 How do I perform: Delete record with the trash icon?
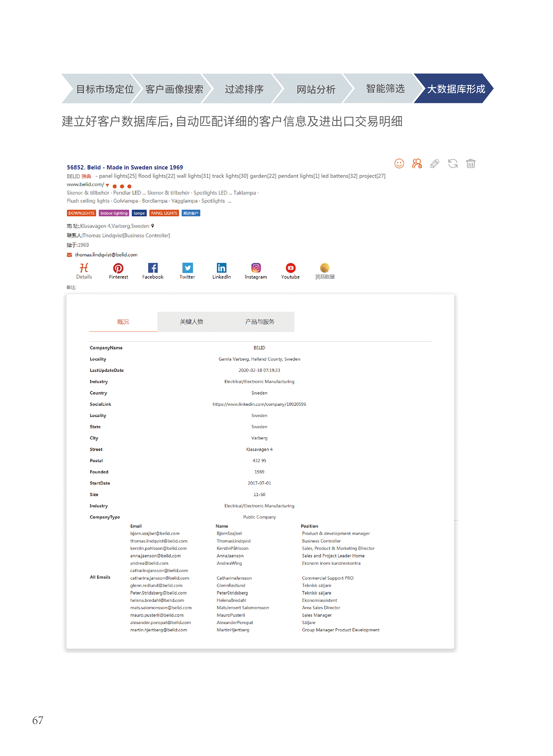471,164
